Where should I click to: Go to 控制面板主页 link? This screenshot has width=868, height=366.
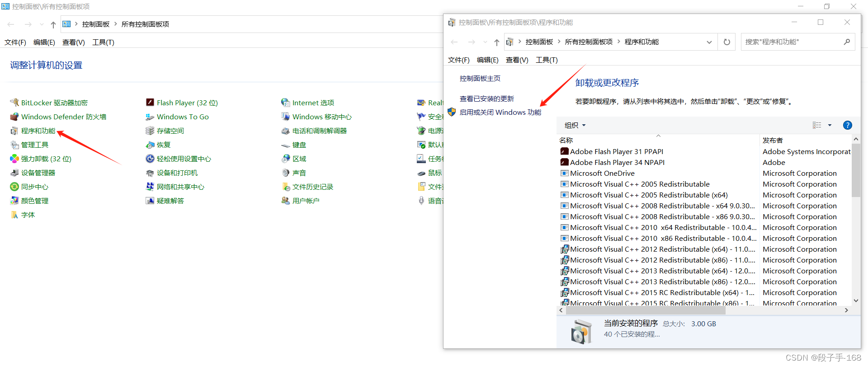tap(480, 79)
